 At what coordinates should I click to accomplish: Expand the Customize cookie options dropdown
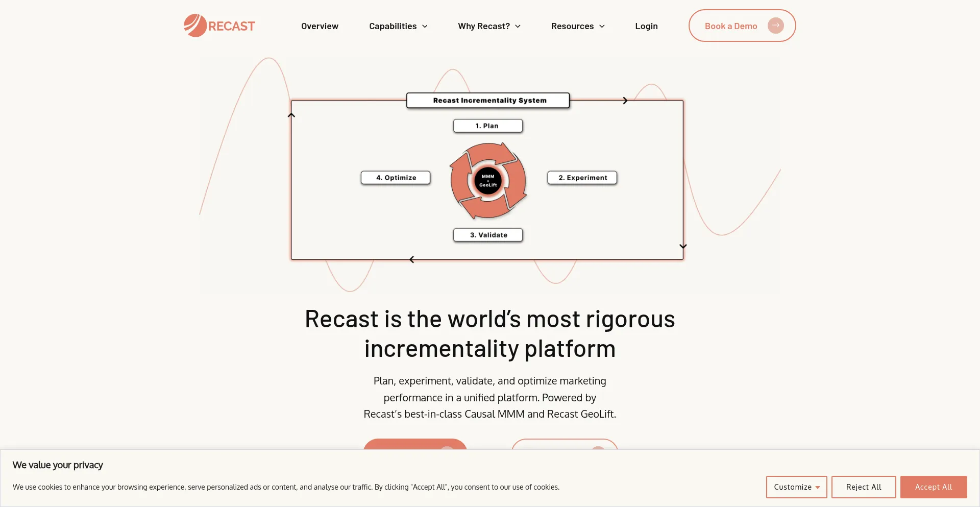coord(796,487)
